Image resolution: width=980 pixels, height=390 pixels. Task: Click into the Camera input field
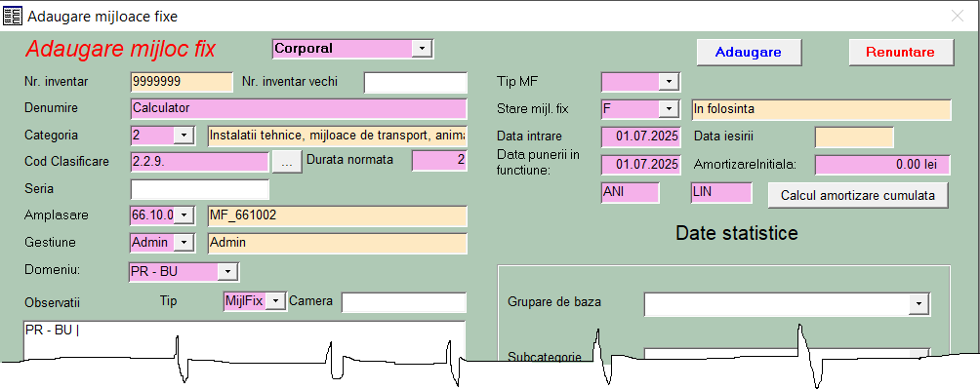tap(403, 302)
